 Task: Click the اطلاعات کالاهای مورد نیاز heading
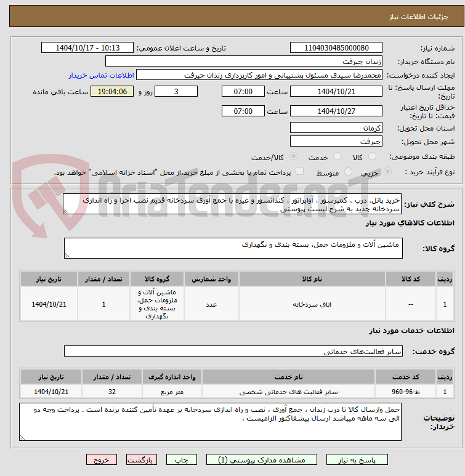[x=410, y=223]
